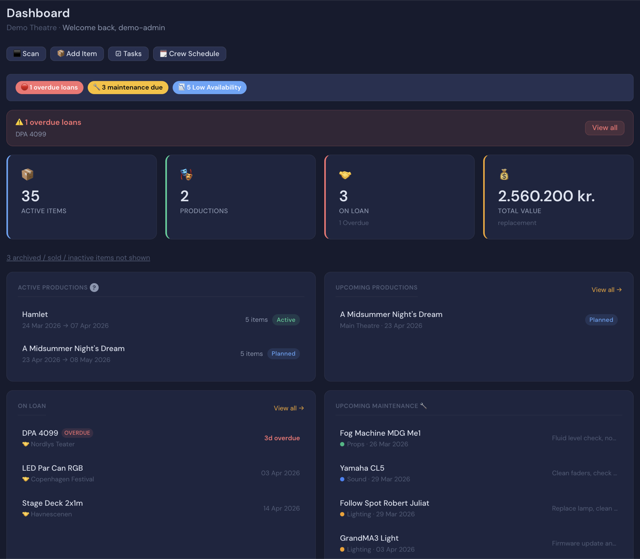
Task: Click the wrench icon beside Upcoming Maintenance
Action: [x=423, y=406]
